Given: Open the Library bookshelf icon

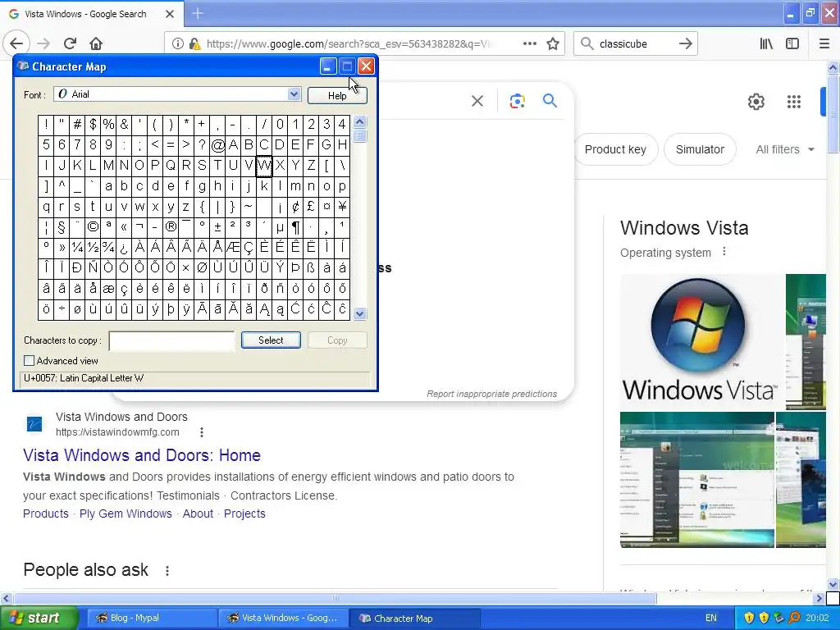Looking at the screenshot, I should coord(767,43).
